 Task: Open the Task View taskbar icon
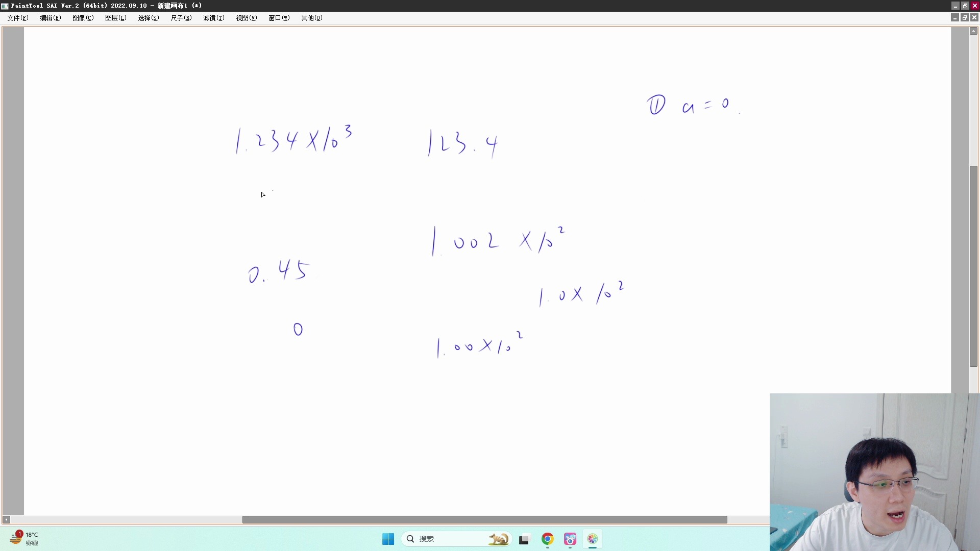[x=524, y=539]
